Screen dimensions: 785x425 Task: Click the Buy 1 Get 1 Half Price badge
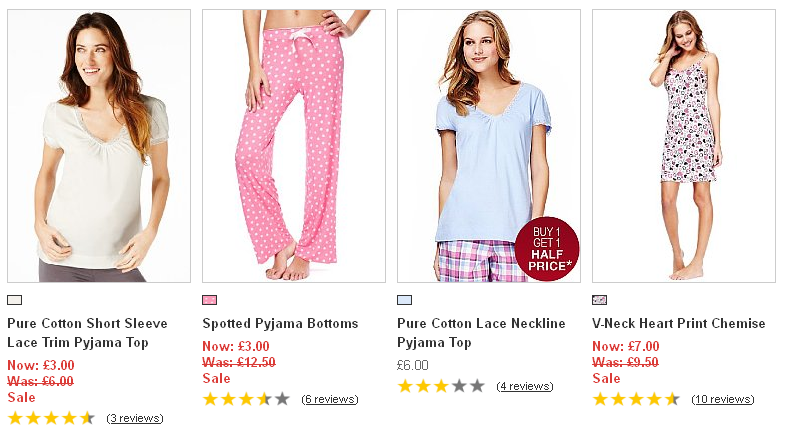(547, 249)
